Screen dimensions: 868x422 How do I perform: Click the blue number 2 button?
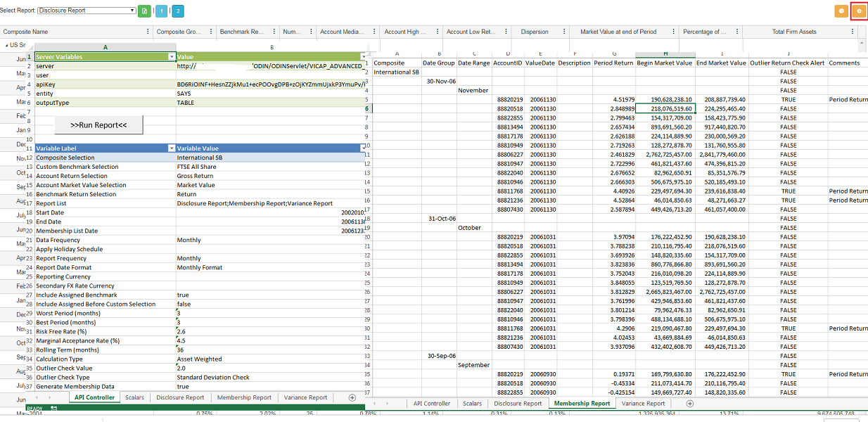(x=178, y=11)
